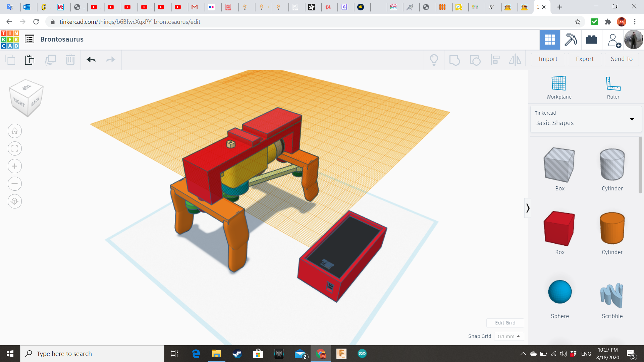Open the Send To menu
This screenshot has width=644, height=362.
pyautogui.click(x=622, y=59)
